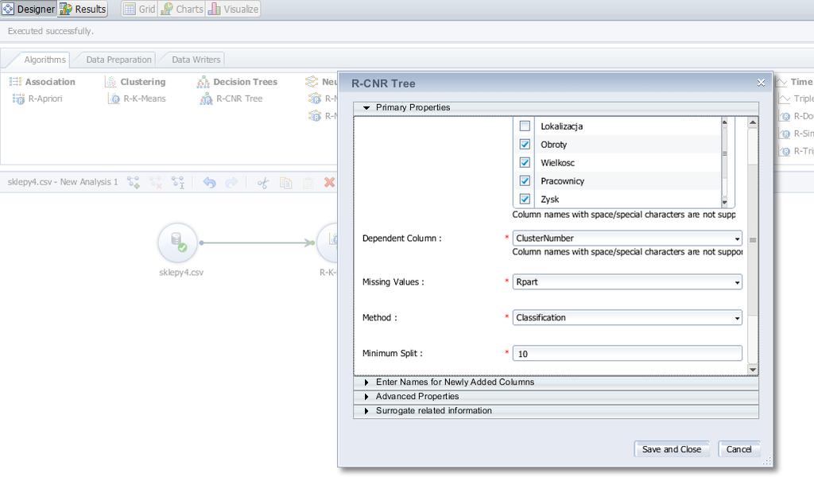
Task: Open the Charts view button
Action: click(x=182, y=9)
